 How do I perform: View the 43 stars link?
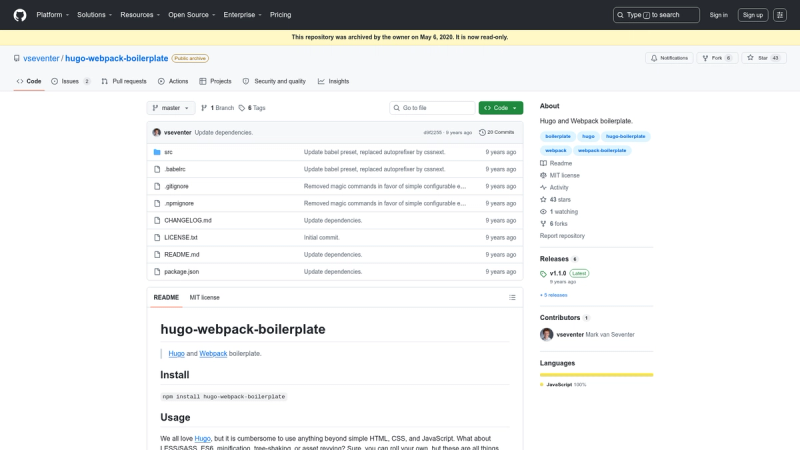click(x=555, y=199)
